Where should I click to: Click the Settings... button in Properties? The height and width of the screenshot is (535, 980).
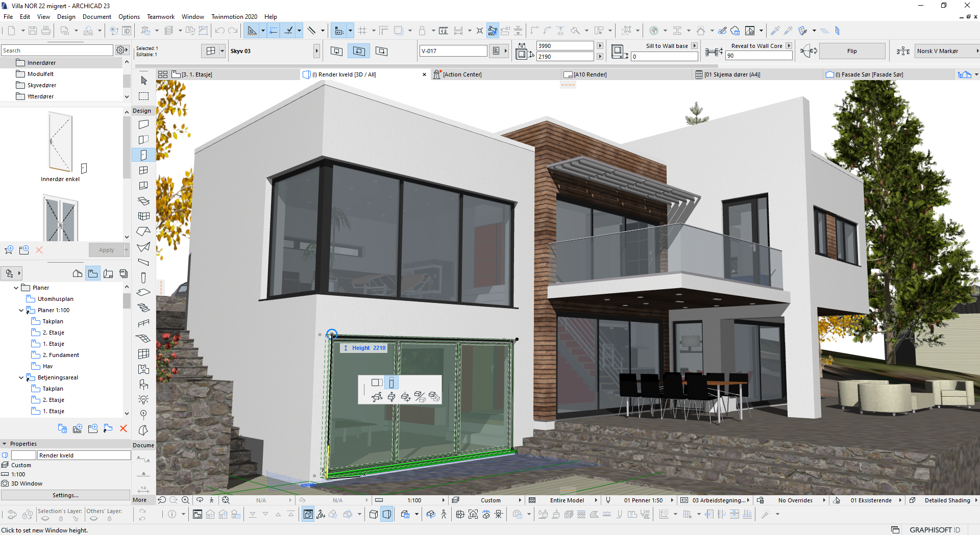tap(65, 495)
